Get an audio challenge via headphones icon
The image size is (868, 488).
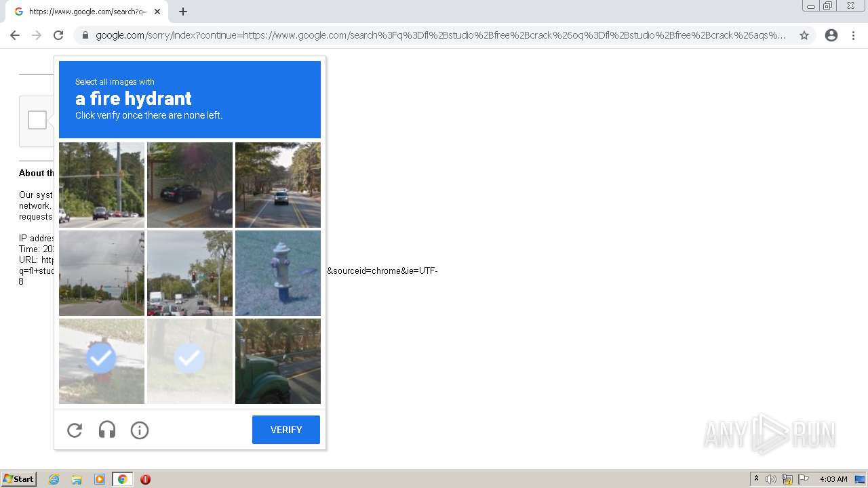tap(107, 430)
